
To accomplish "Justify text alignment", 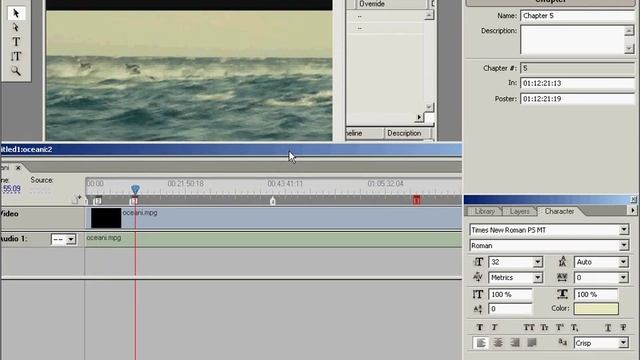I will click(531, 343).
